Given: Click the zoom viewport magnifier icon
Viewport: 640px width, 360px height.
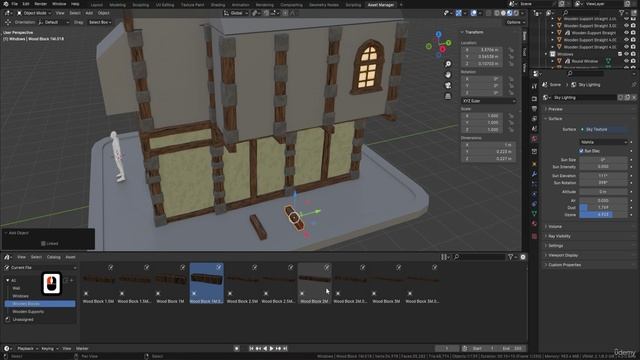Looking at the screenshot, I should (448, 64).
